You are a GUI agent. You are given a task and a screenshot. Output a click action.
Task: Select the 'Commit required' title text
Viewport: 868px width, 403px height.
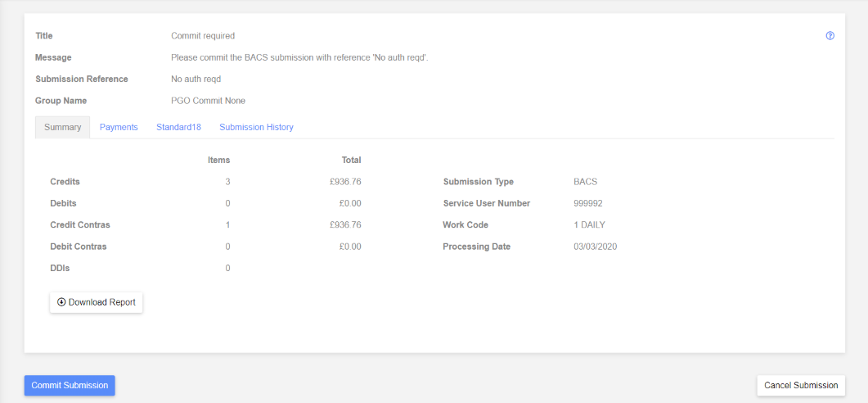click(x=203, y=36)
